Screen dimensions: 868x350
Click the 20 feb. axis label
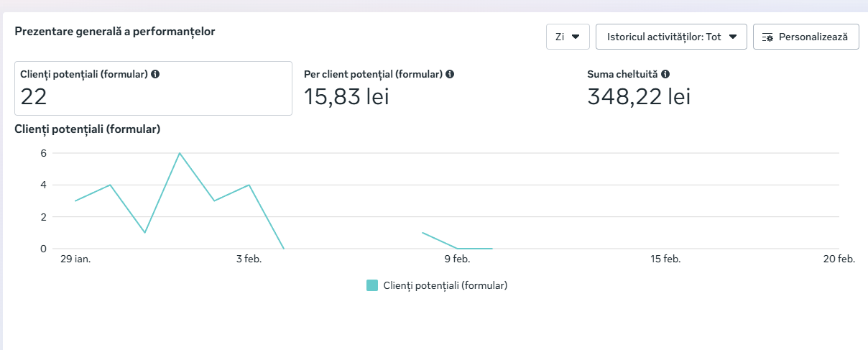tap(839, 259)
